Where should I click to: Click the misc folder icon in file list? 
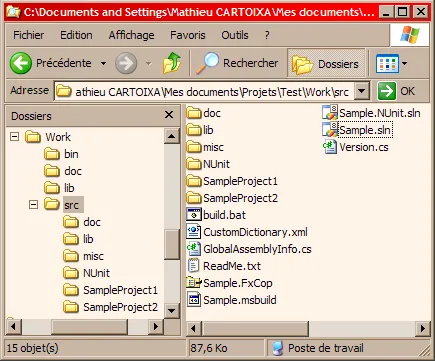pos(194,147)
